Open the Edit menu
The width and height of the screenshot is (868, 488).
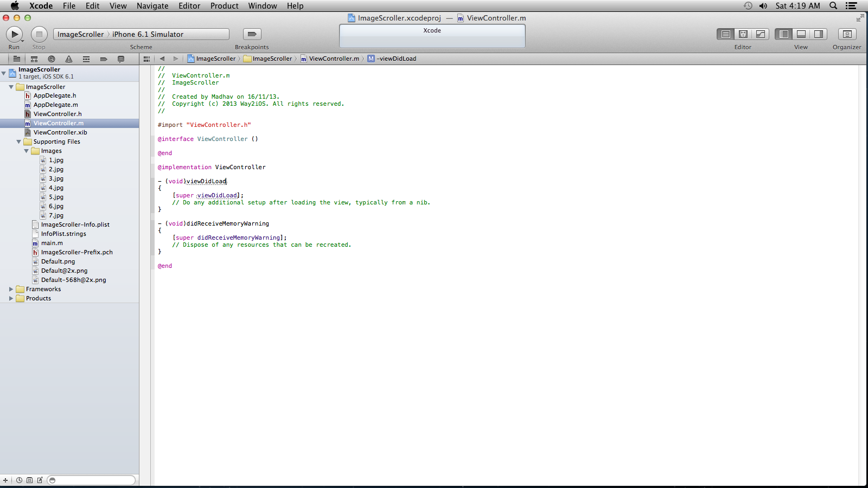tap(93, 6)
